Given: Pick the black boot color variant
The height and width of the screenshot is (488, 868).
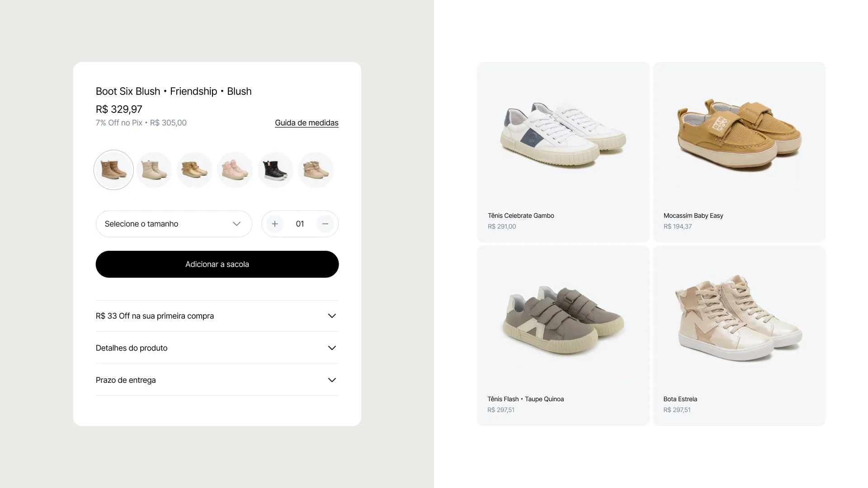Looking at the screenshot, I should (275, 170).
